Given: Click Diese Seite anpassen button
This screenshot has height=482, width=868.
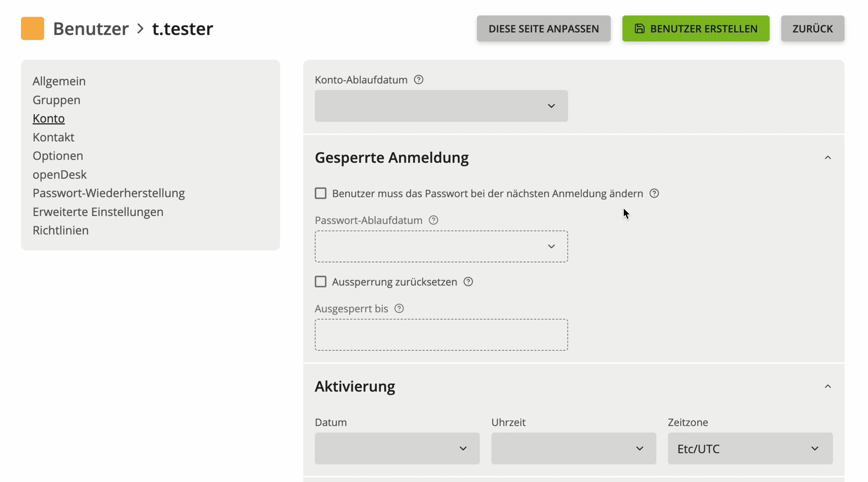Looking at the screenshot, I should pos(544,29).
